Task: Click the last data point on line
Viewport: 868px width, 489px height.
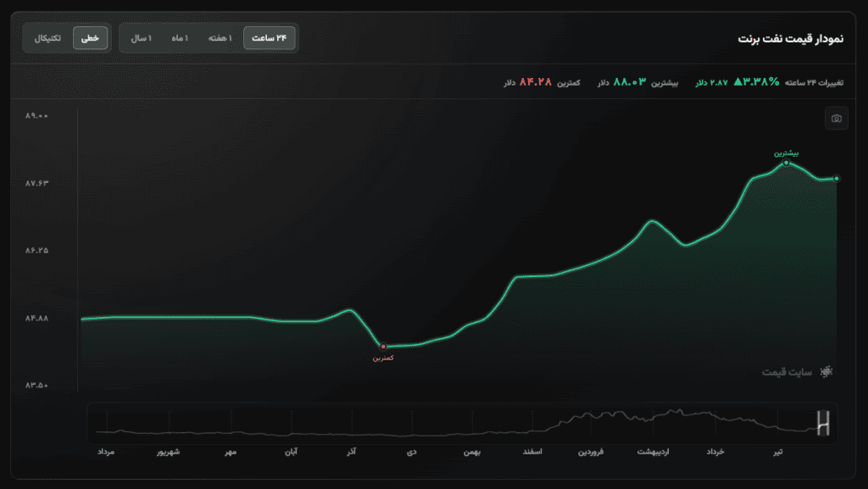Action: coord(837,179)
